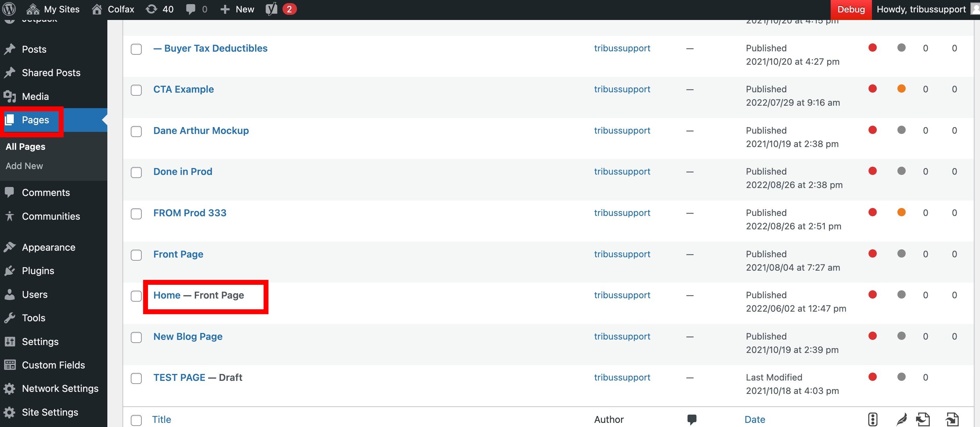Choose Add New page submenu
The image size is (980, 427).
pos(24,166)
